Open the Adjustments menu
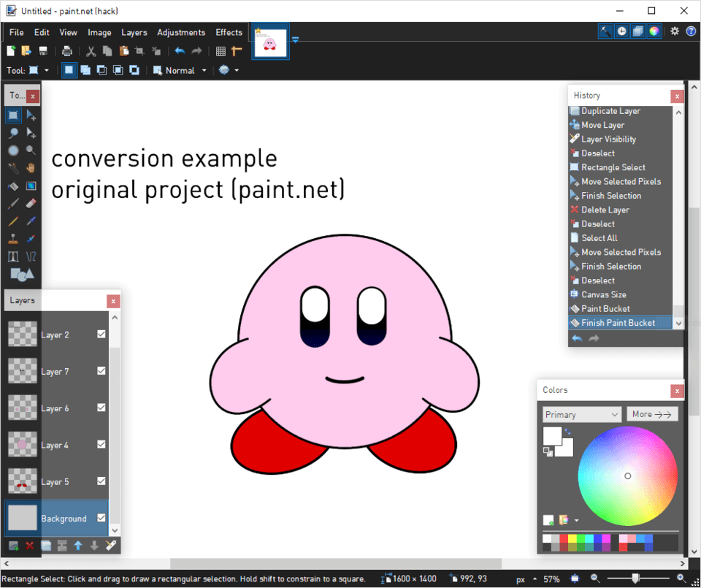Screen dimensions: 701x588 [x=181, y=32]
